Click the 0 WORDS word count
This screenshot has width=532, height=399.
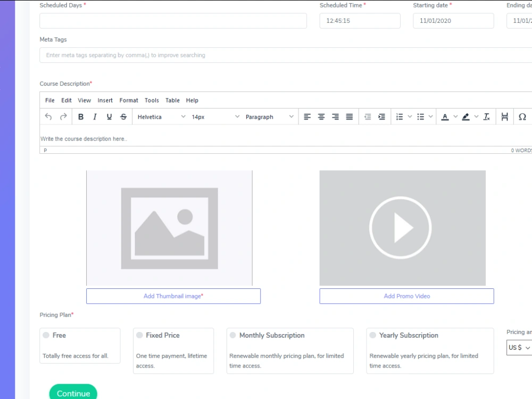[521, 151]
